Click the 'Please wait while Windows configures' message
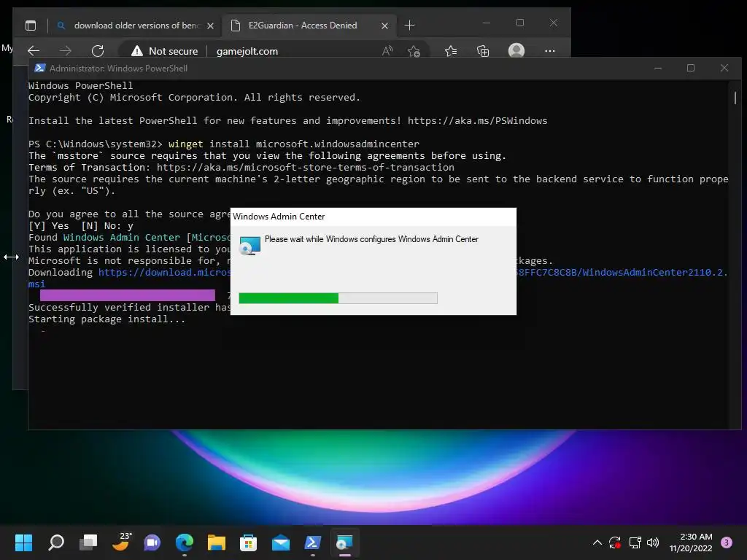Image resolution: width=747 pixels, height=560 pixels. [371, 239]
